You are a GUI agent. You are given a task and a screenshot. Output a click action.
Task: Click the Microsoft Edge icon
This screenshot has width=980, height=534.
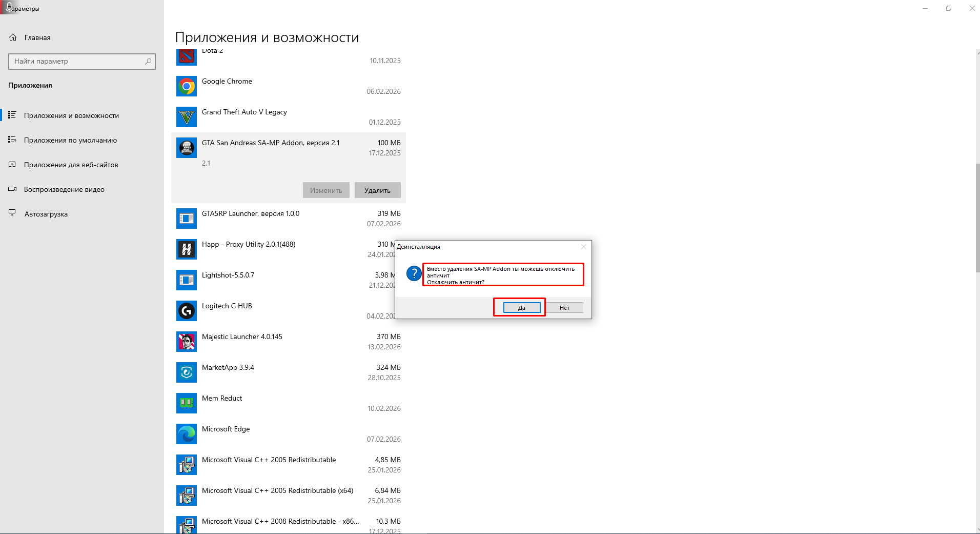[x=187, y=434]
